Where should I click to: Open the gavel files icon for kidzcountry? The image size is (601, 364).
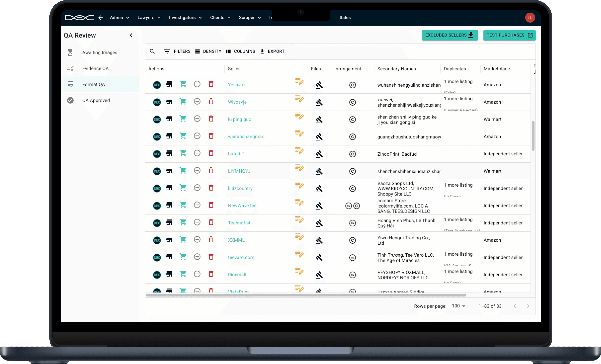pyautogui.click(x=319, y=189)
